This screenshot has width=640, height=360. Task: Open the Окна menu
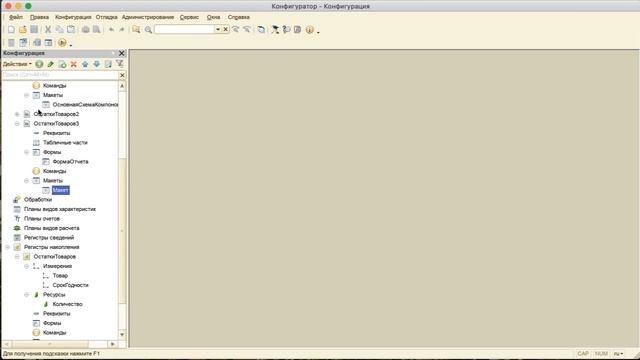pyautogui.click(x=213, y=17)
